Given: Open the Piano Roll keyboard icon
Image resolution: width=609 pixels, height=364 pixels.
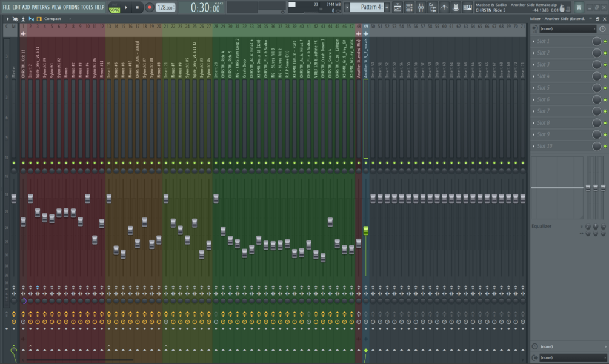Looking at the screenshot, I should 467,7.
